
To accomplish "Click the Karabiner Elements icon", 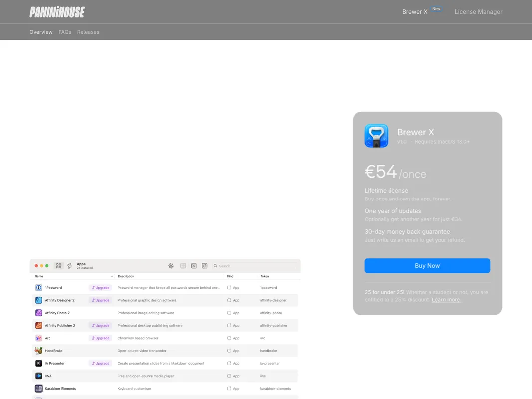I will click(39, 388).
